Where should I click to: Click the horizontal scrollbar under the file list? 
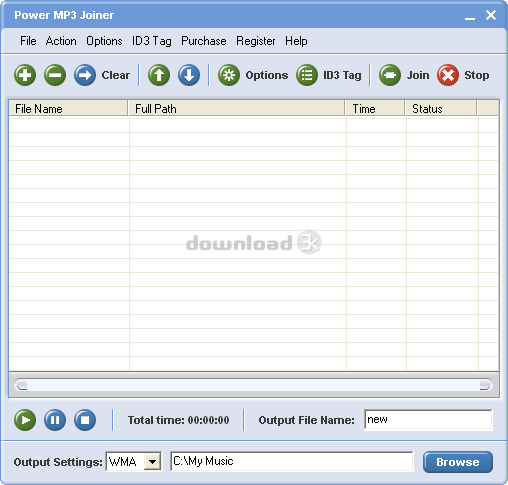(x=253, y=385)
